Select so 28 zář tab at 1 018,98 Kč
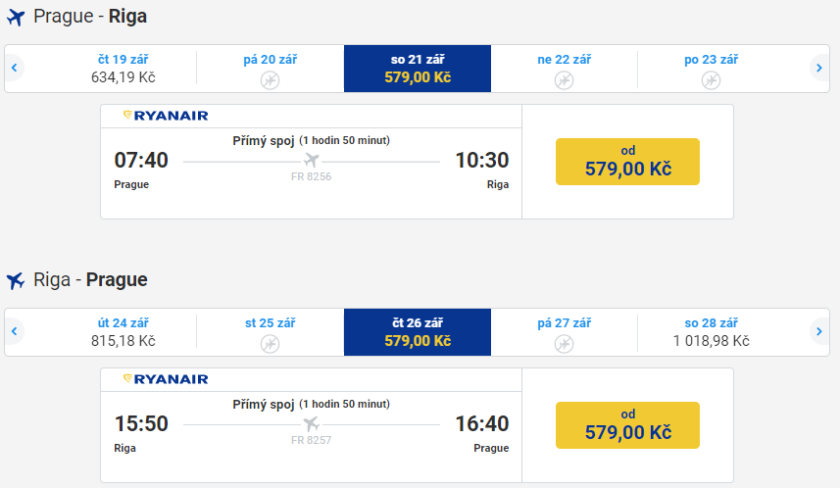This screenshot has width=840, height=488. click(x=711, y=332)
